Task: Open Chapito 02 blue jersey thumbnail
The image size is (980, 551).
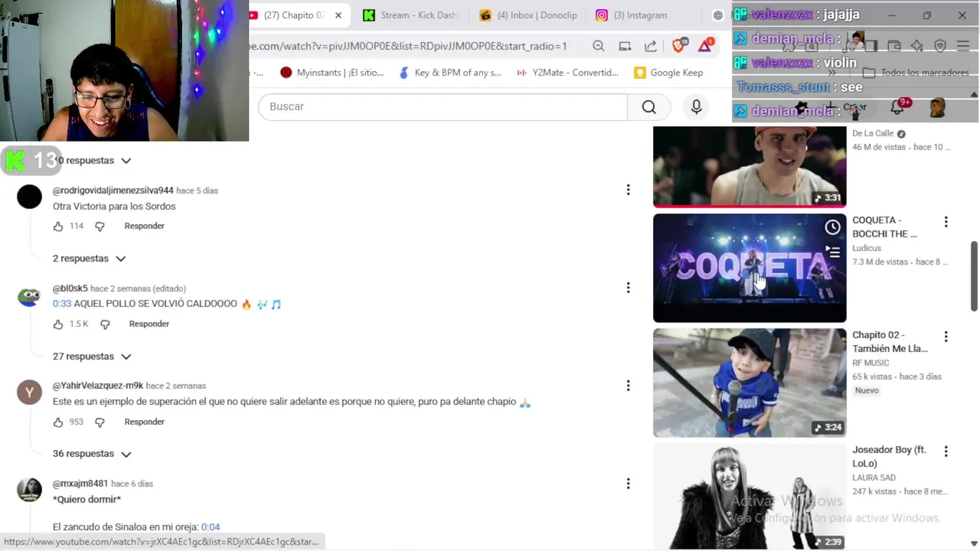Action: click(750, 383)
